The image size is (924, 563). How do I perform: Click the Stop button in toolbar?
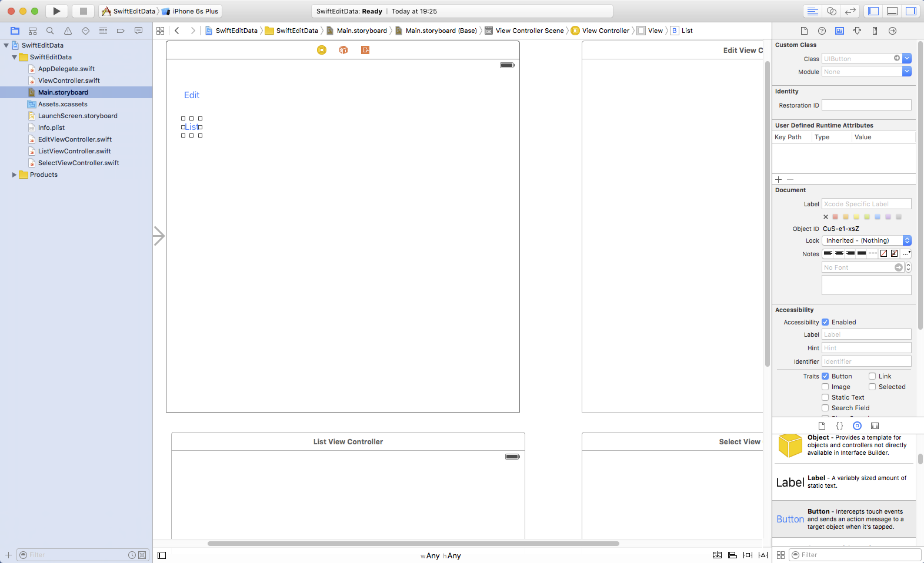[x=83, y=11]
